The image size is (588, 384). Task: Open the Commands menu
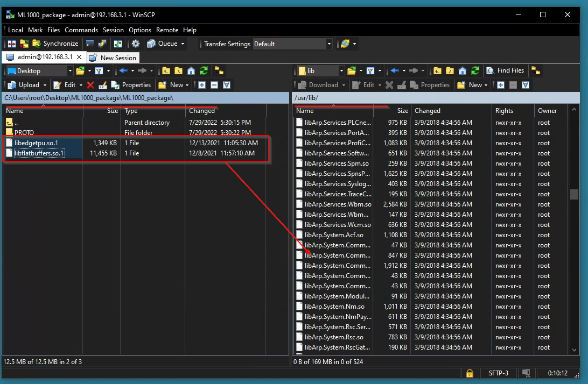pyautogui.click(x=81, y=30)
